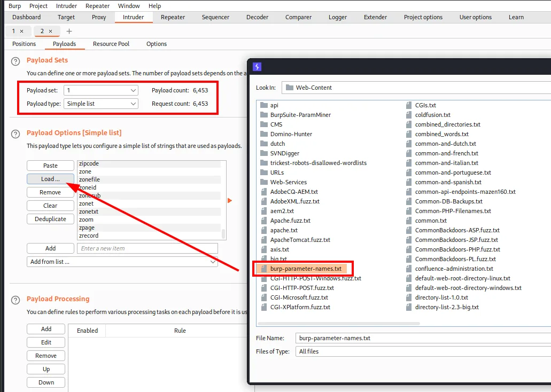Click the aem2.txt file icon
The height and width of the screenshot is (392, 551).
click(x=264, y=211)
